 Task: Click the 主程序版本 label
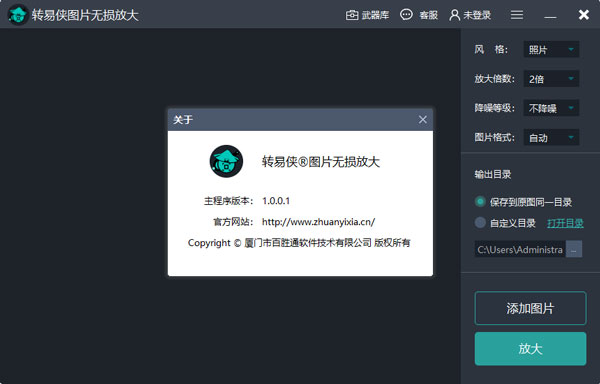(x=228, y=201)
